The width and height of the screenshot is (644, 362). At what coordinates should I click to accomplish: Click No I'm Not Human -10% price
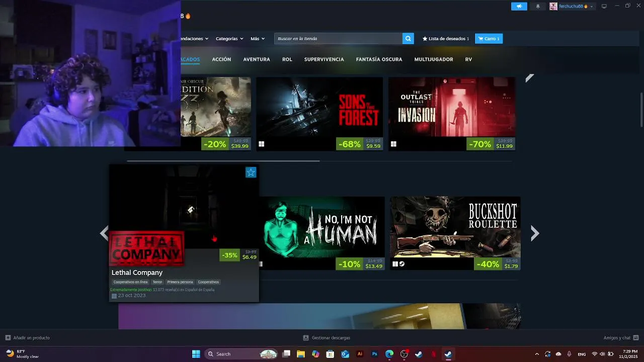point(360,263)
